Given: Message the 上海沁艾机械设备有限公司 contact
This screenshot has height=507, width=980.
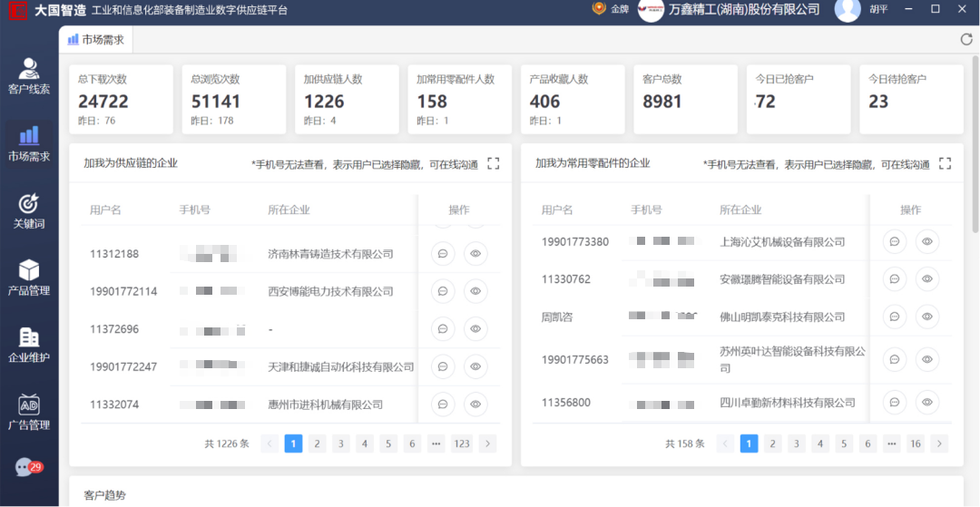Looking at the screenshot, I should pos(894,241).
